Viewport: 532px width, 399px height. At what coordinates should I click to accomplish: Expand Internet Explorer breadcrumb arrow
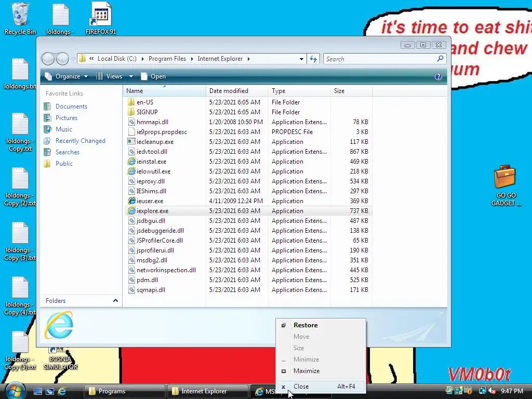tap(249, 59)
